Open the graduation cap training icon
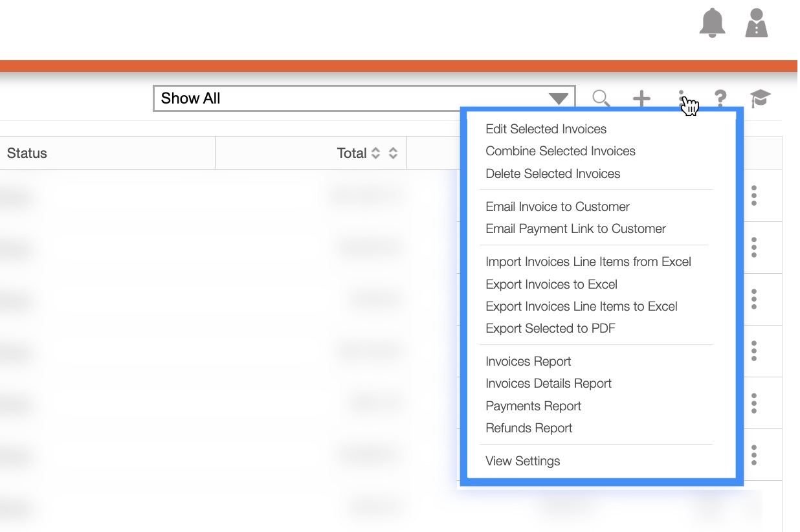The width and height of the screenshot is (800, 532). coord(760,98)
